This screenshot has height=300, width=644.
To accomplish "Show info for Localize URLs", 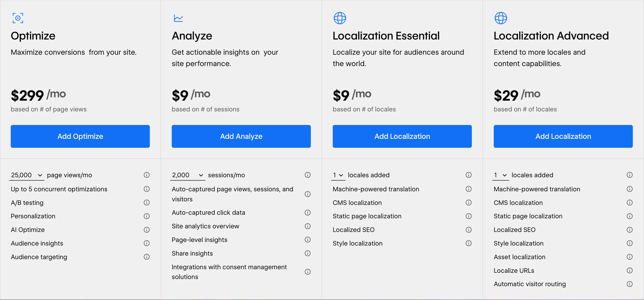I will point(630,271).
